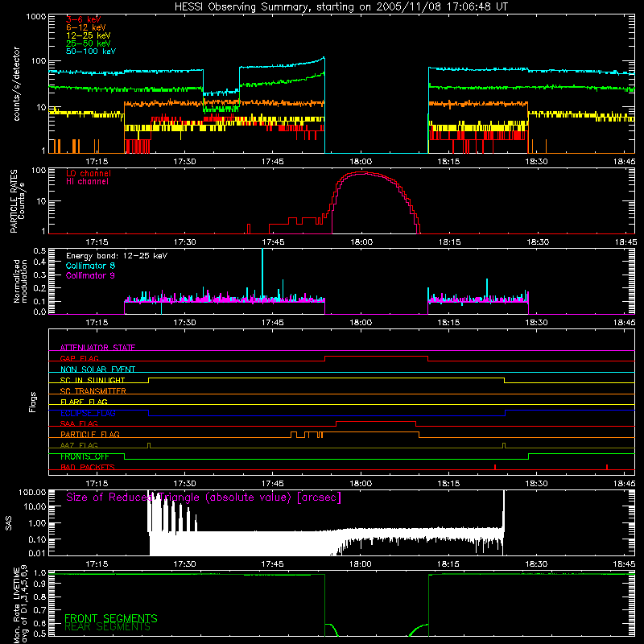This screenshot has height=644, width=644.
Task: Select the 50-100 keV legend label
Action: pos(91,51)
